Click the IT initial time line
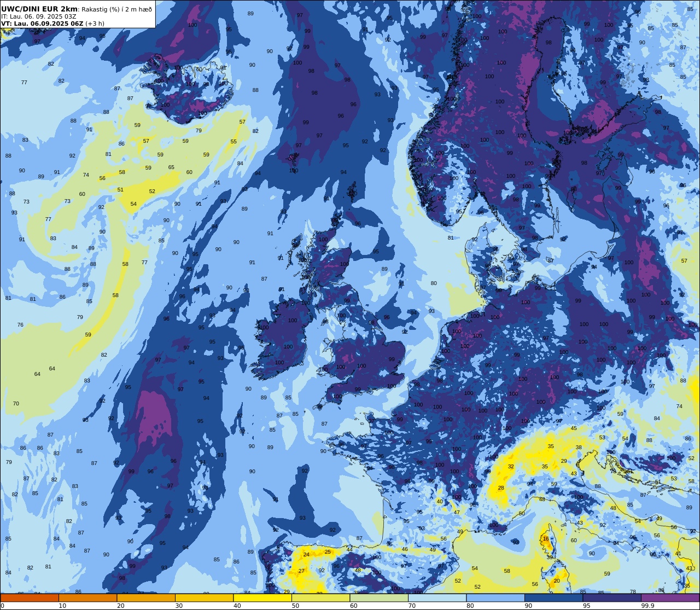700x610 pixels. [39, 16]
